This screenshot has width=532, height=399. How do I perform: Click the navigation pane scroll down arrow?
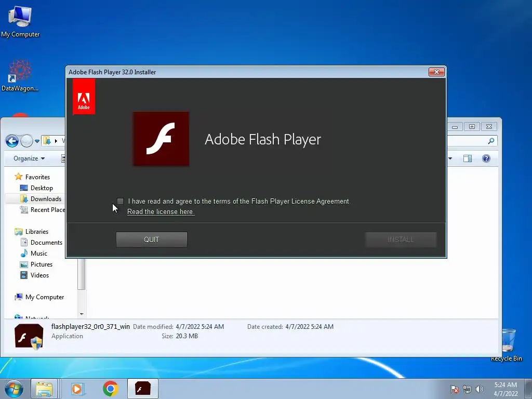pos(82,314)
